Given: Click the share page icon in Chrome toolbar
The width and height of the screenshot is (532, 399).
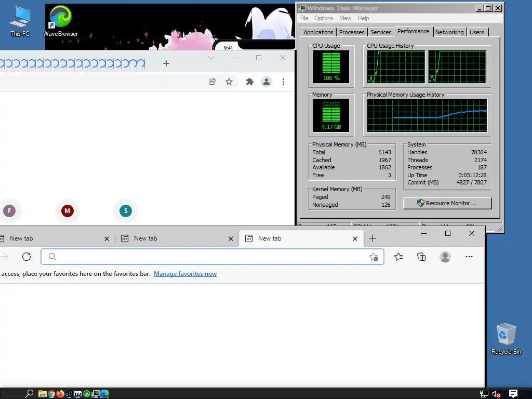Looking at the screenshot, I should tap(212, 82).
